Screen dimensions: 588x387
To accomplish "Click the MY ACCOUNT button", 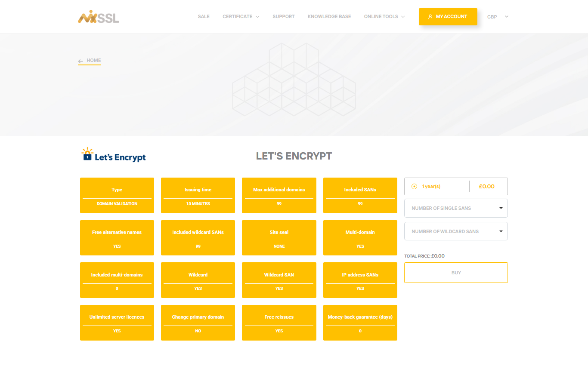I will pos(448,17).
